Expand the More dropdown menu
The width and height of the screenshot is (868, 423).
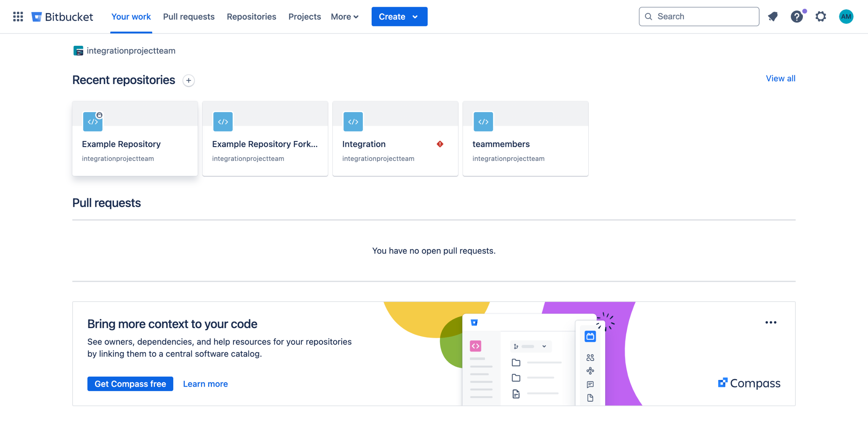(344, 16)
